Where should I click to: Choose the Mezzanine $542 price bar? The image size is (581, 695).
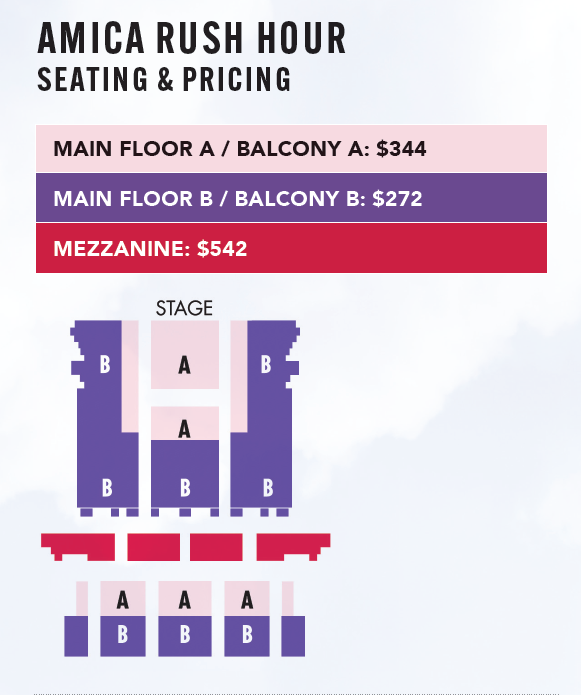[291, 248]
